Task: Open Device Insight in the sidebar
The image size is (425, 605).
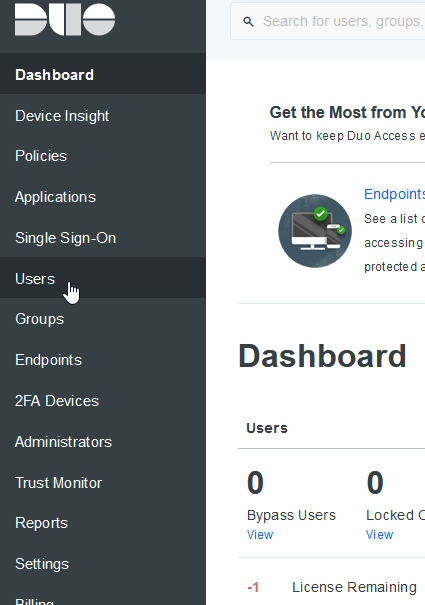Action: (103, 116)
